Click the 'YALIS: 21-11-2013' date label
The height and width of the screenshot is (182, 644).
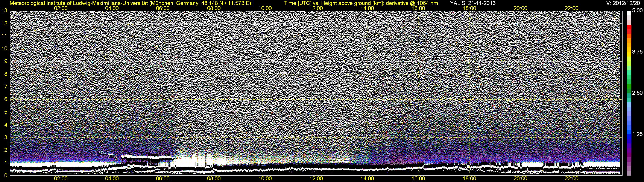472,3
